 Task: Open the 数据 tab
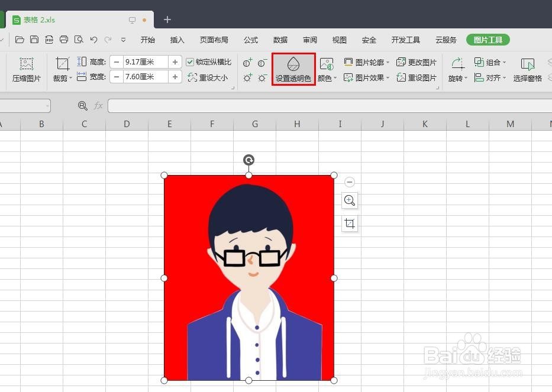pos(280,40)
